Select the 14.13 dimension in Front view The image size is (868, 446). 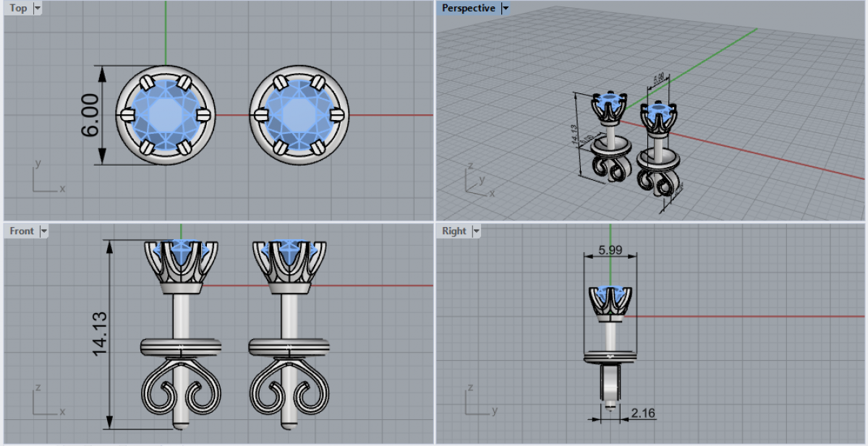(x=99, y=333)
